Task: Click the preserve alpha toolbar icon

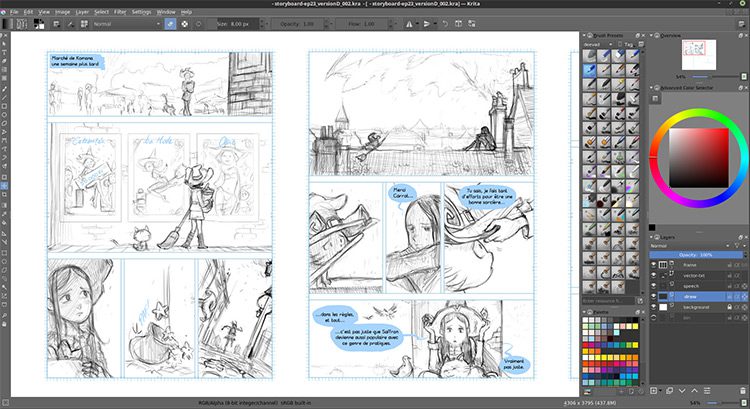Action: pos(183,23)
